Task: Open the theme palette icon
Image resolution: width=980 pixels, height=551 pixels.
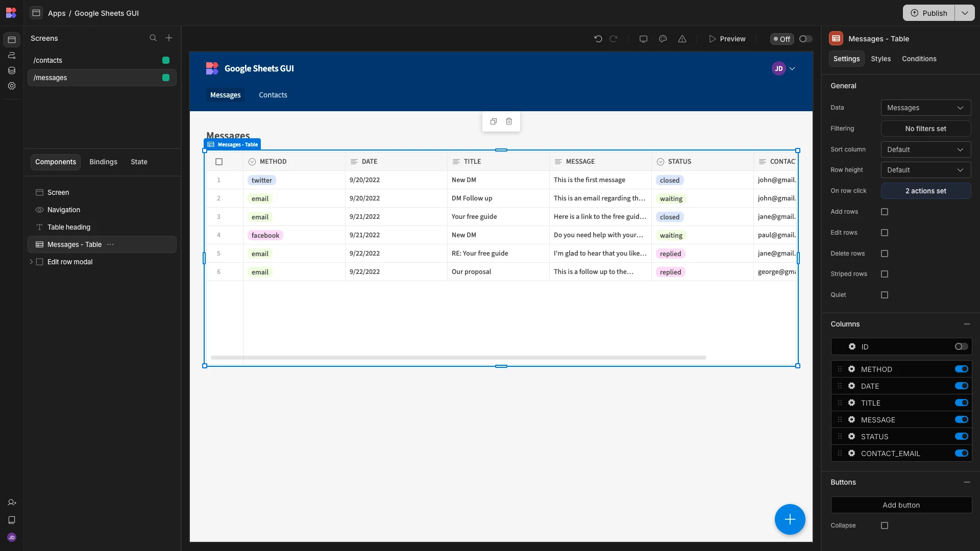Action: [x=663, y=39]
